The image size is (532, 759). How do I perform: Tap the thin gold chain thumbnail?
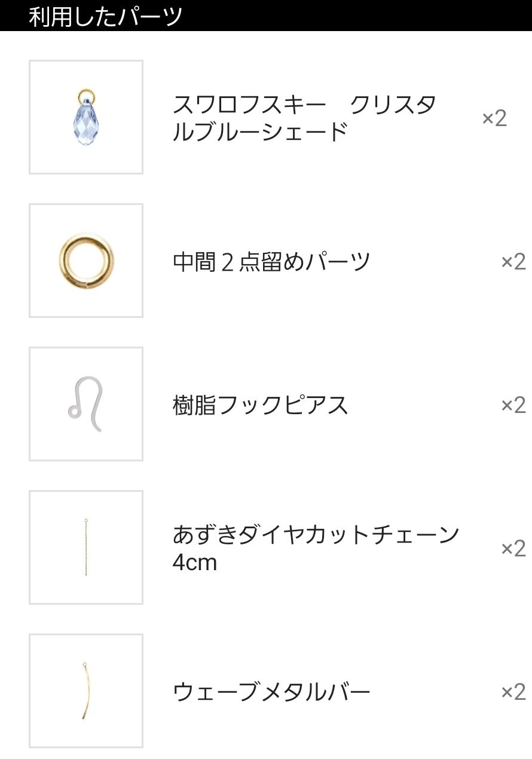86,547
